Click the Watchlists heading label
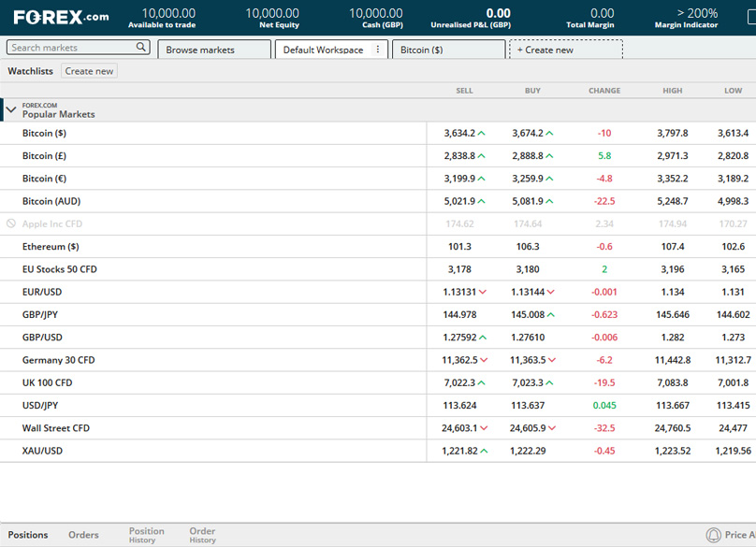The image size is (756, 547). pyautogui.click(x=30, y=71)
